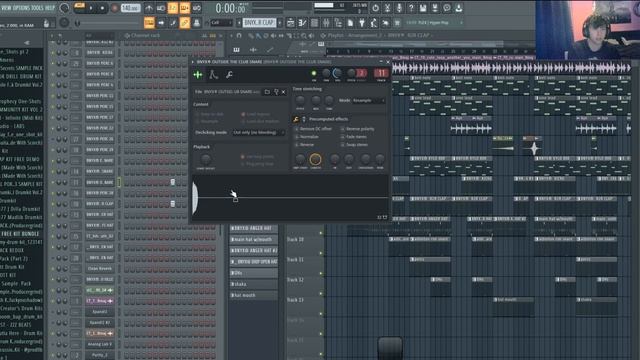The width and height of the screenshot is (640, 360).
Task: Toggle Pattern/Song mode switch
Action: coord(79,8)
